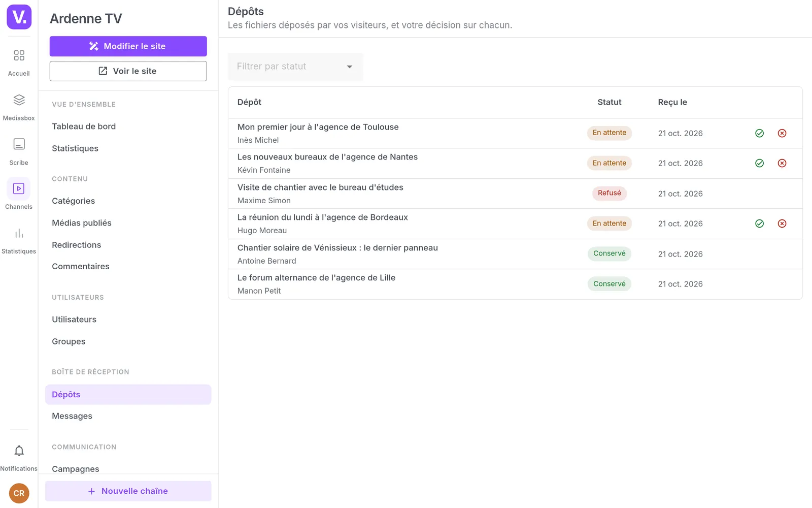This screenshot has height=508, width=812.
Task: Click 'Mon premier jour à l'agence de Toulouse'
Action: click(x=318, y=127)
